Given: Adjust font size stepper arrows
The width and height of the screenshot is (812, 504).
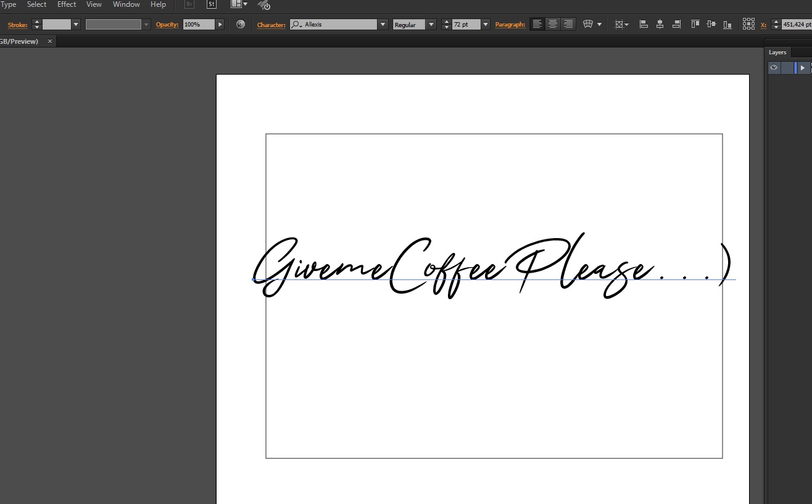Looking at the screenshot, I should point(446,25).
